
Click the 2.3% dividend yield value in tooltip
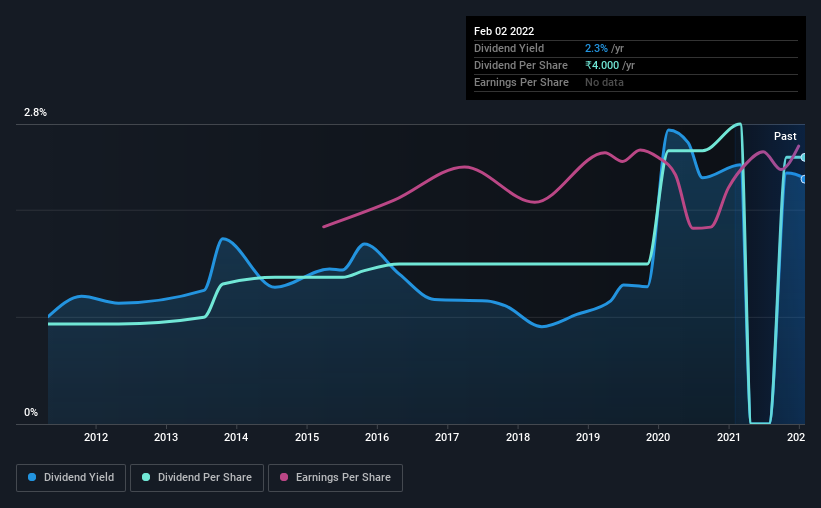(596, 48)
